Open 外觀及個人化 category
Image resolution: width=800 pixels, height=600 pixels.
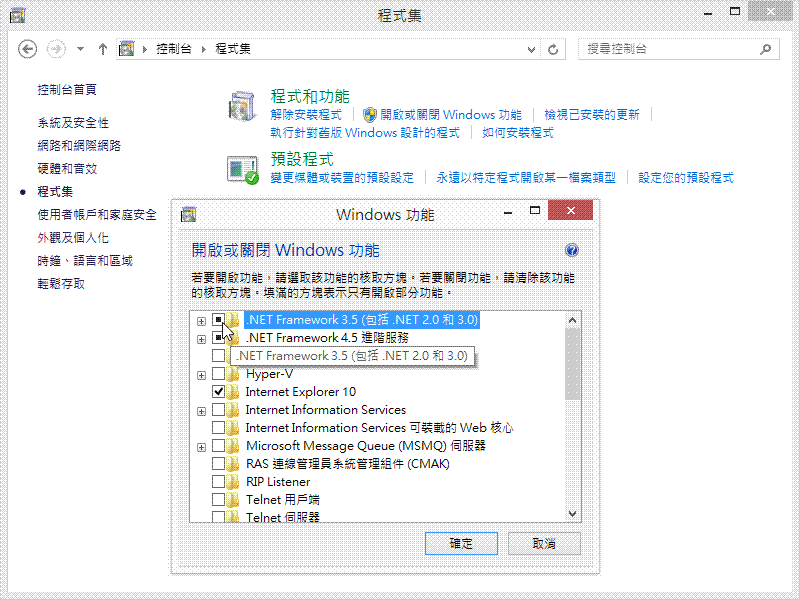(x=73, y=238)
